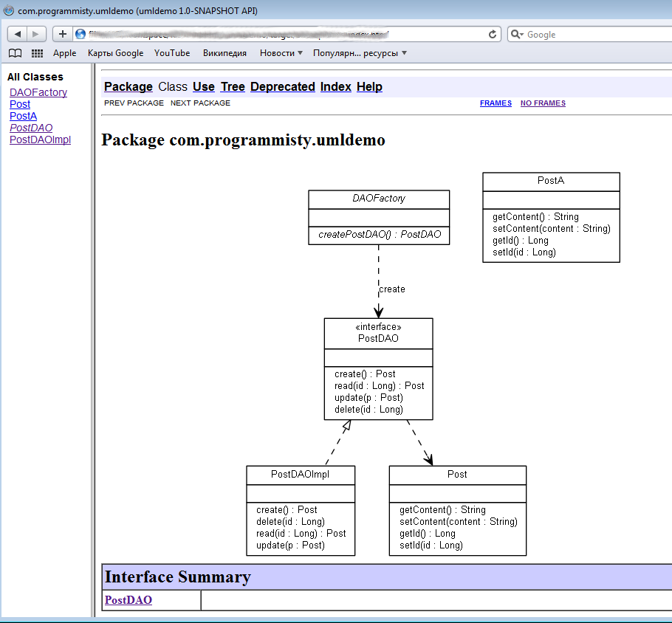Click the Firefox globe icon in the titlebar
This screenshot has width=672, height=623.
(x=7, y=10)
